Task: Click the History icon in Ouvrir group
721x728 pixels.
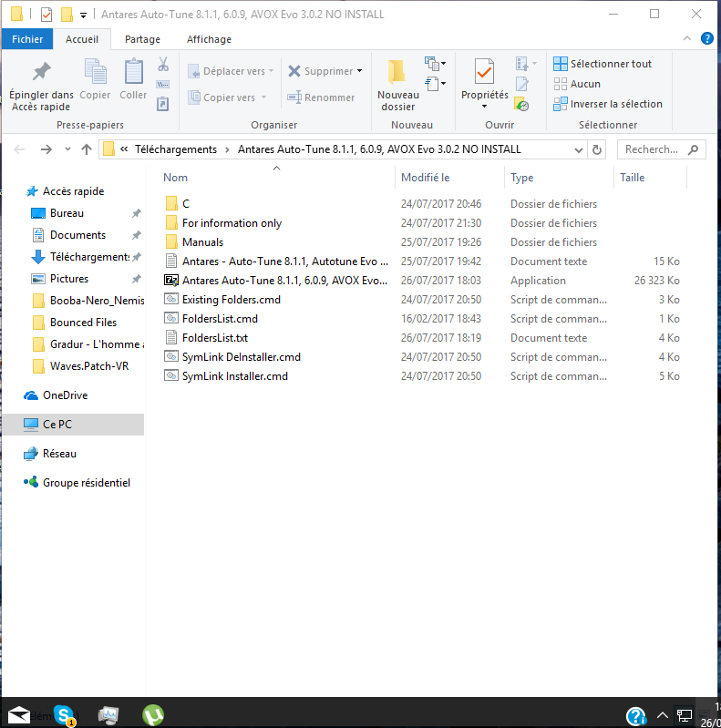Action: click(521, 104)
